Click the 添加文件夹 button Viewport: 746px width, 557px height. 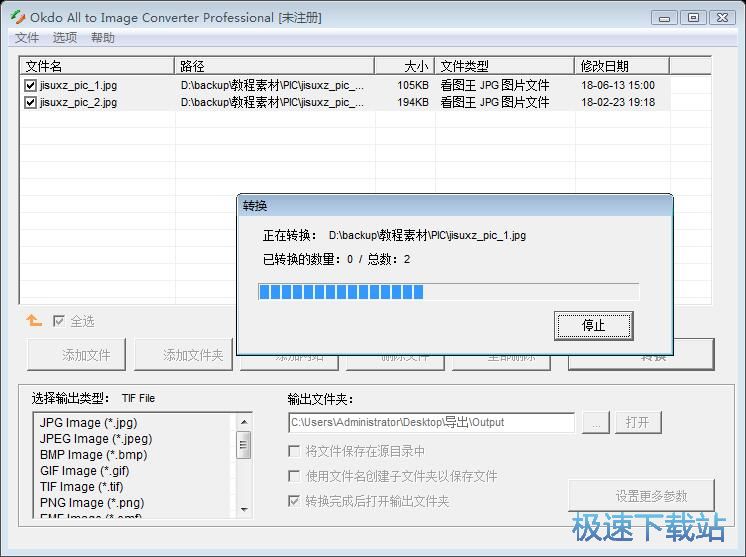[x=184, y=354]
